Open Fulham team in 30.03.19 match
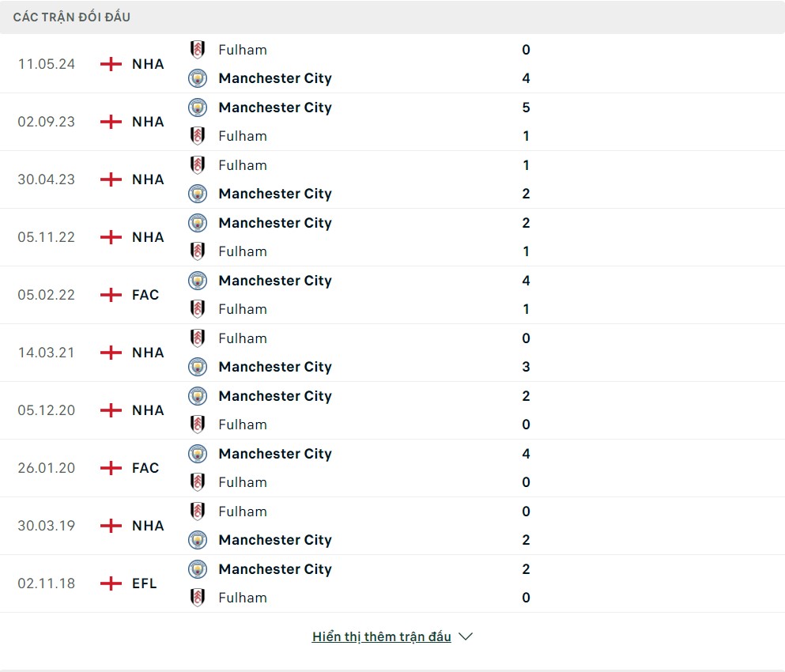Screen dimensions: 785x672 (243, 512)
